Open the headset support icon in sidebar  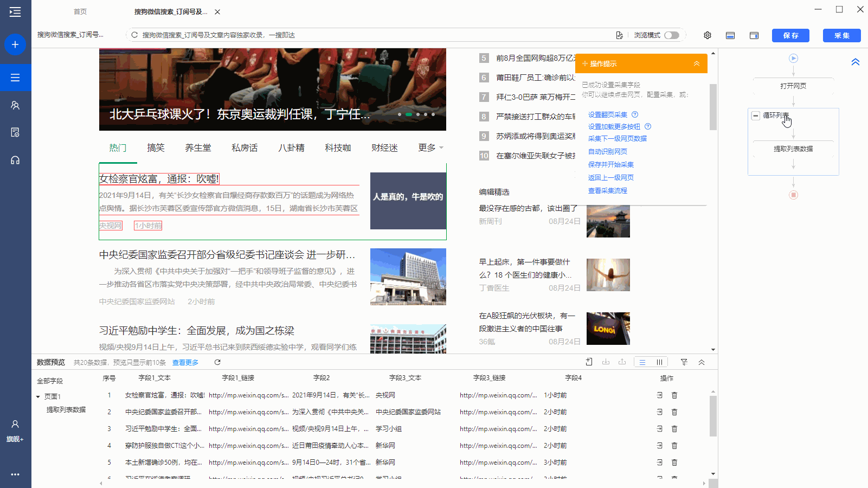[15, 160]
